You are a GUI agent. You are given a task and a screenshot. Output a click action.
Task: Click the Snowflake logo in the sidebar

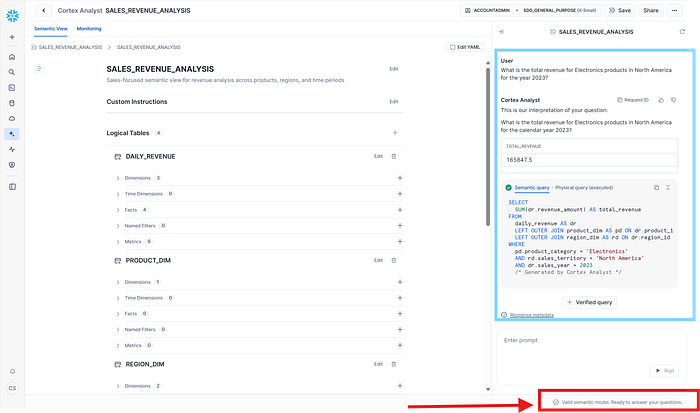[12, 16]
